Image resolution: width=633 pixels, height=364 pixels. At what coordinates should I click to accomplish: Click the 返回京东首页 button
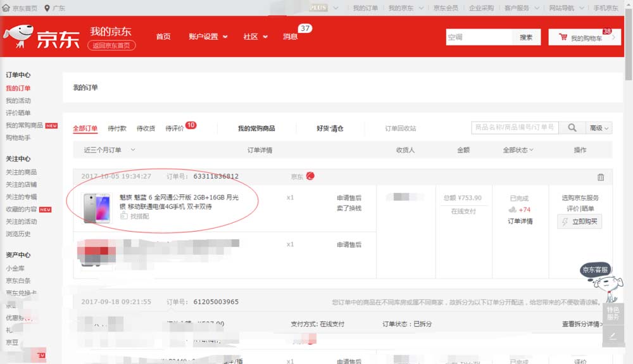click(111, 45)
